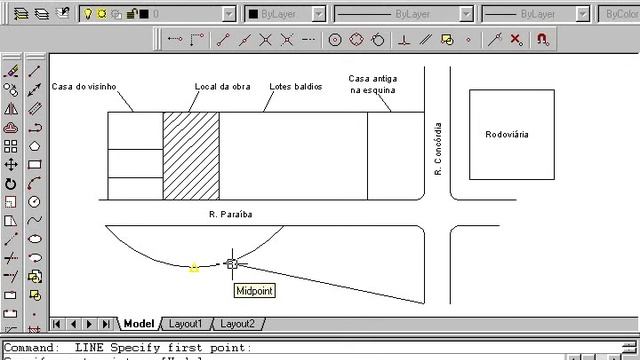The image size is (640, 360).
Task: Click the Rodoviária text label
Action: [x=507, y=134]
